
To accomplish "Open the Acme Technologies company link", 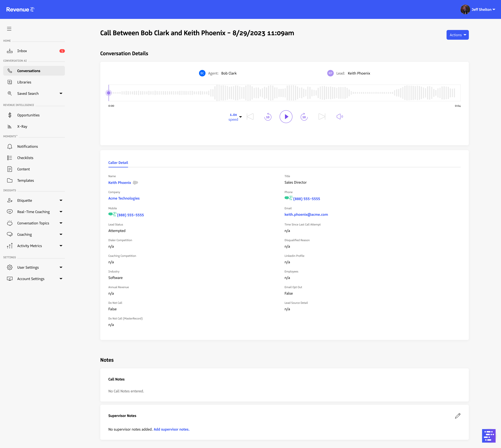I will 124,198.
